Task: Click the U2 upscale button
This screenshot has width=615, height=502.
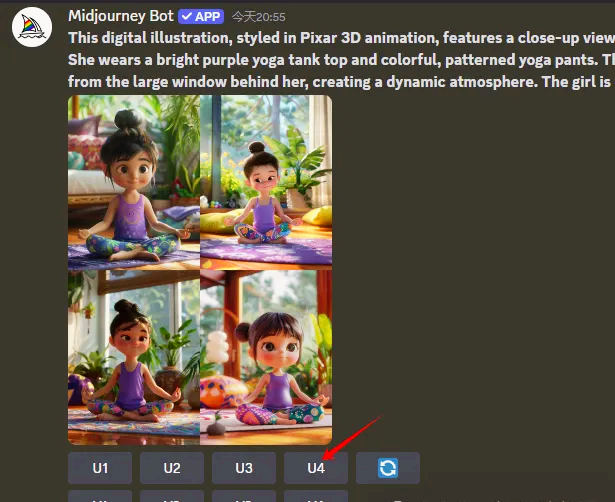Action: tap(172, 468)
